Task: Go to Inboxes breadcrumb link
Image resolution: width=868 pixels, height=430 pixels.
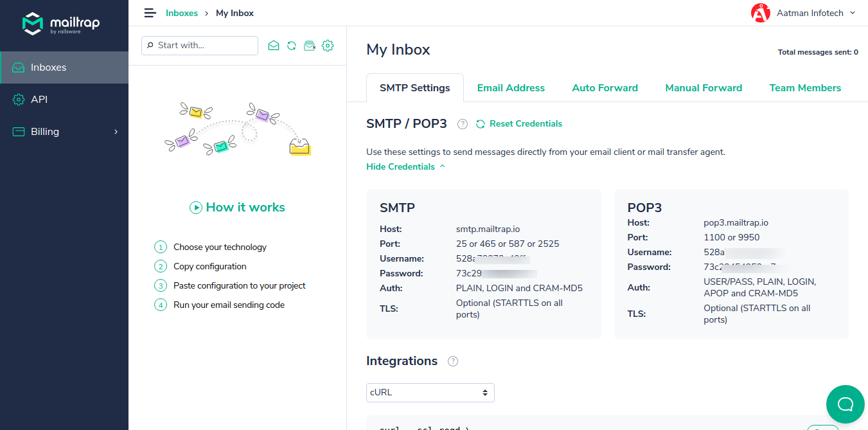Action: click(182, 13)
